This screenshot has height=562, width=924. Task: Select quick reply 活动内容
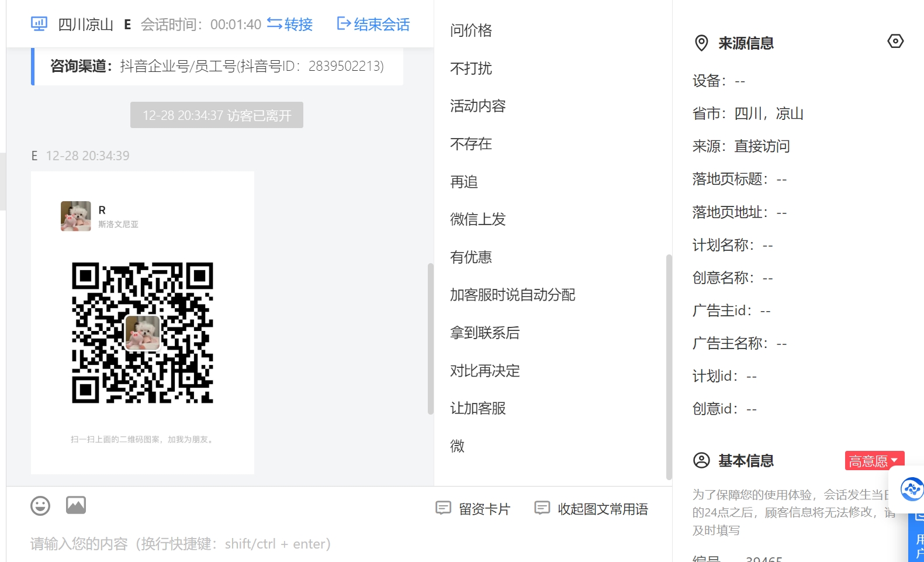tap(478, 106)
